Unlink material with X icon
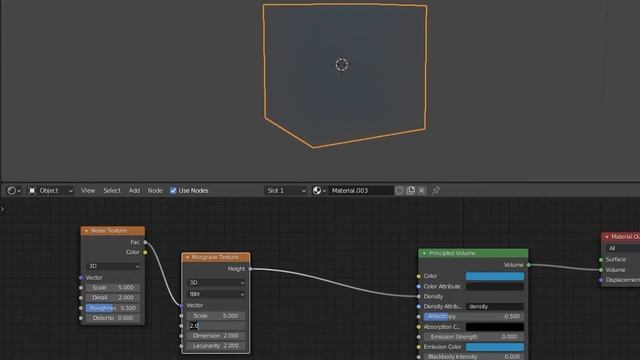Image resolution: width=640 pixels, height=360 pixels. (422, 191)
